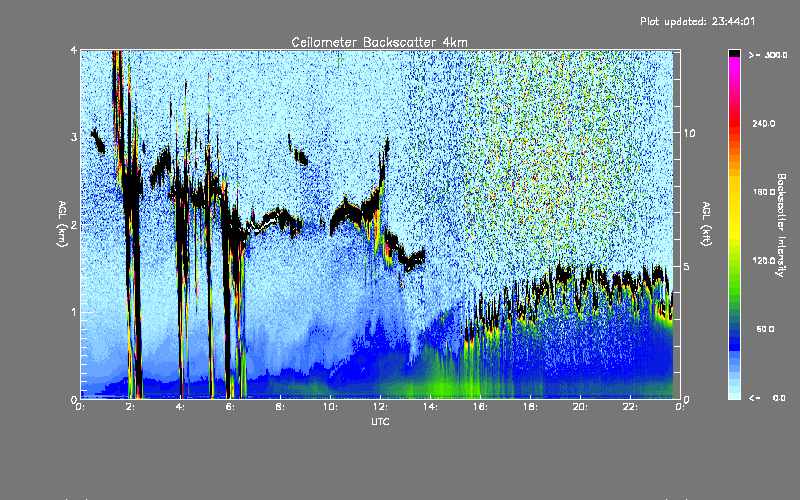This screenshot has width=800, height=500.
Task: Click the 14: tick label on UTC axis
Action: coord(430,407)
